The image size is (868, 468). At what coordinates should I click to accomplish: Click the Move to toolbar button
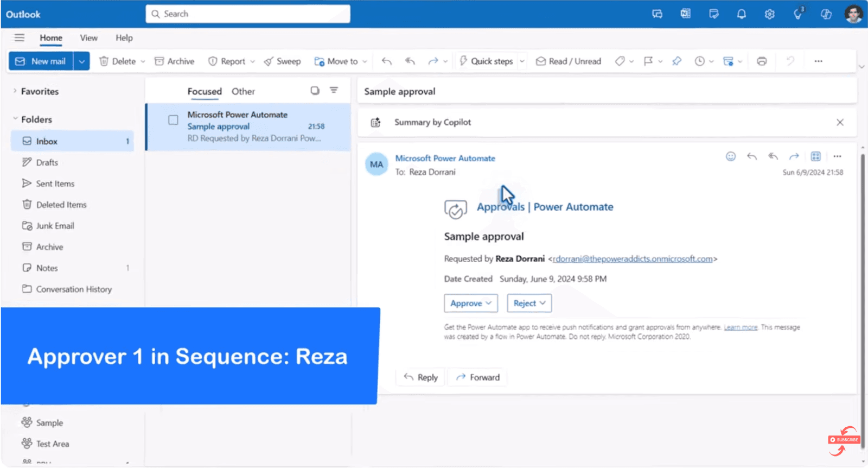pos(336,61)
